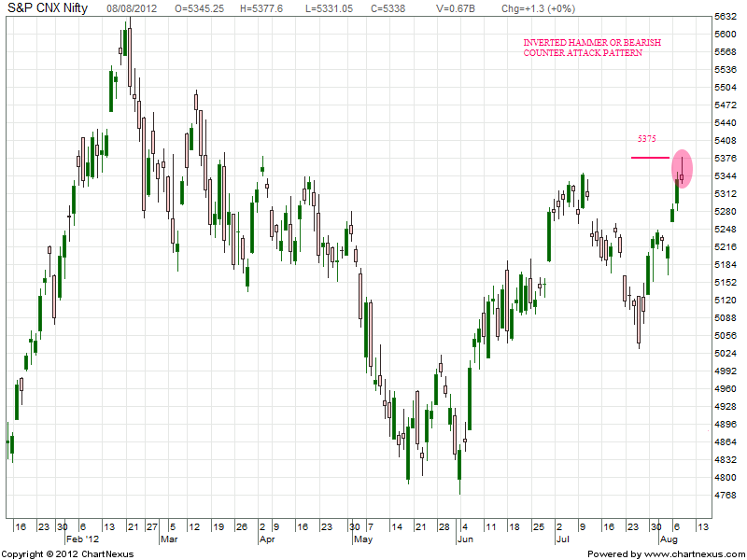Click the 5600 price axis label
The width and height of the screenshot is (747, 560).
[726, 35]
